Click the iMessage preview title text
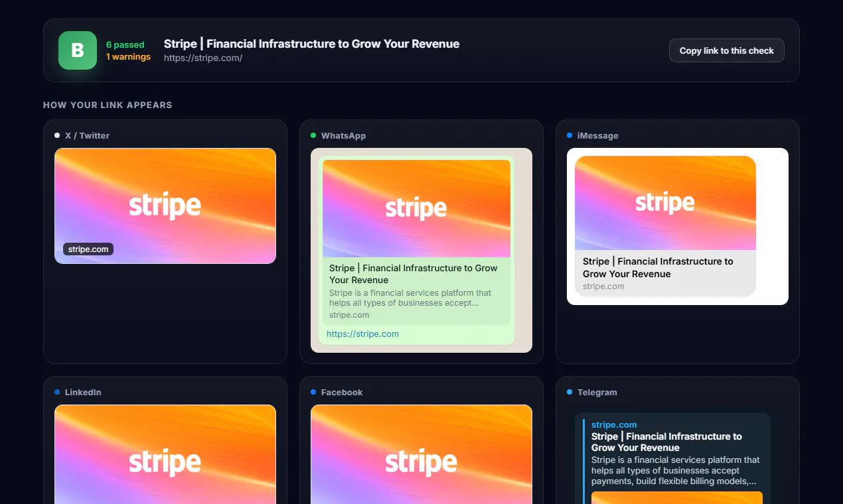This screenshot has height=504, width=843. [x=658, y=267]
